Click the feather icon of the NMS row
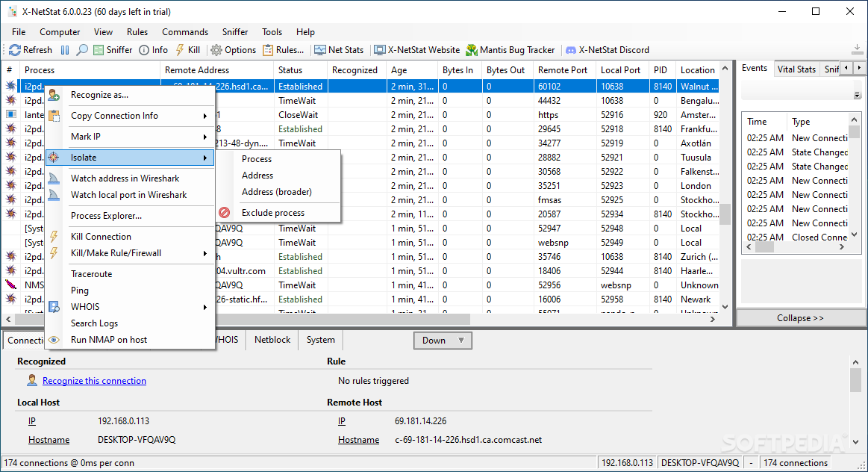 click(x=10, y=285)
